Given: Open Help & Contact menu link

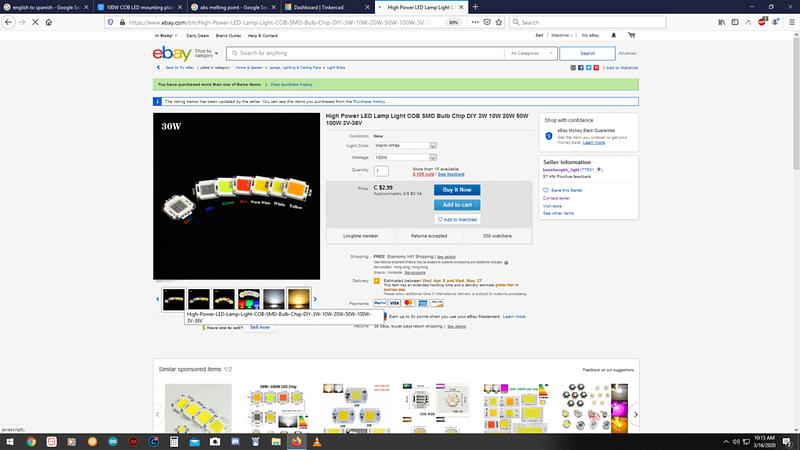Looking at the screenshot, I should (263, 36).
